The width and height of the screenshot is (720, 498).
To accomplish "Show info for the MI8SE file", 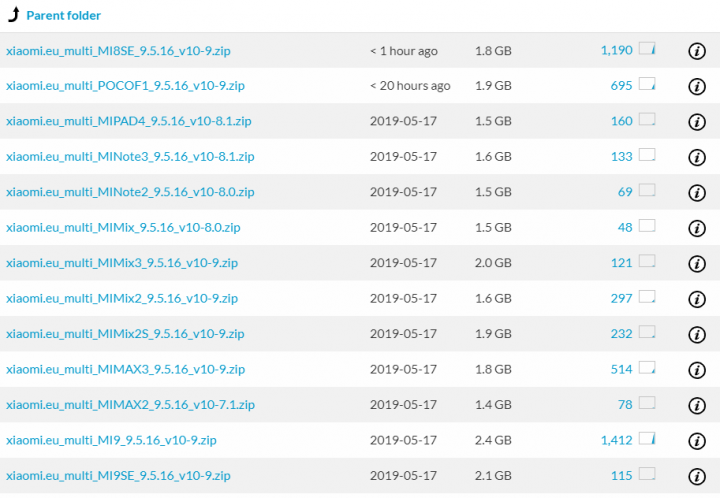I will pyautogui.click(x=697, y=51).
